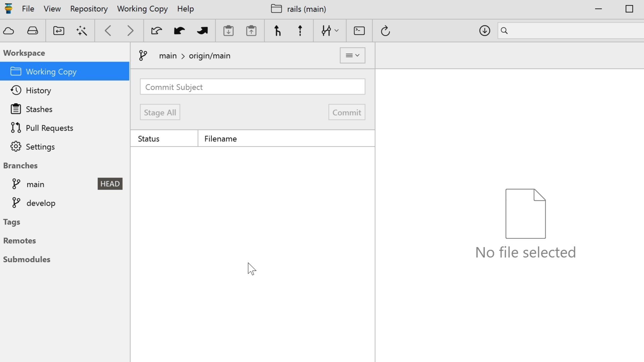Click the Apply Stash clipboard icon
644x362 pixels.
click(x=251, y=31)
